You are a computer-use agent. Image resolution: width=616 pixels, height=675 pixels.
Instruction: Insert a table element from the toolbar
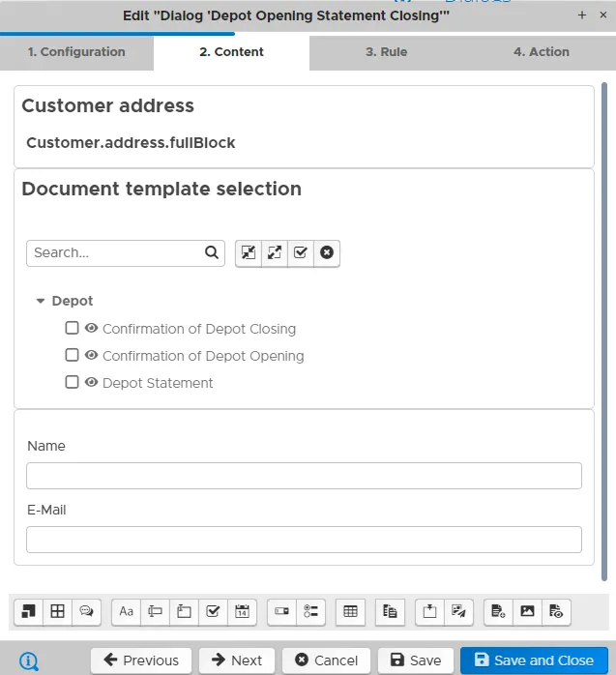[350, 611]
